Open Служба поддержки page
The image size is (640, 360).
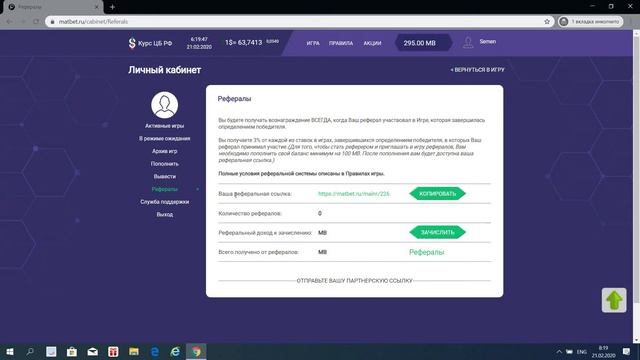click(164, 202)
